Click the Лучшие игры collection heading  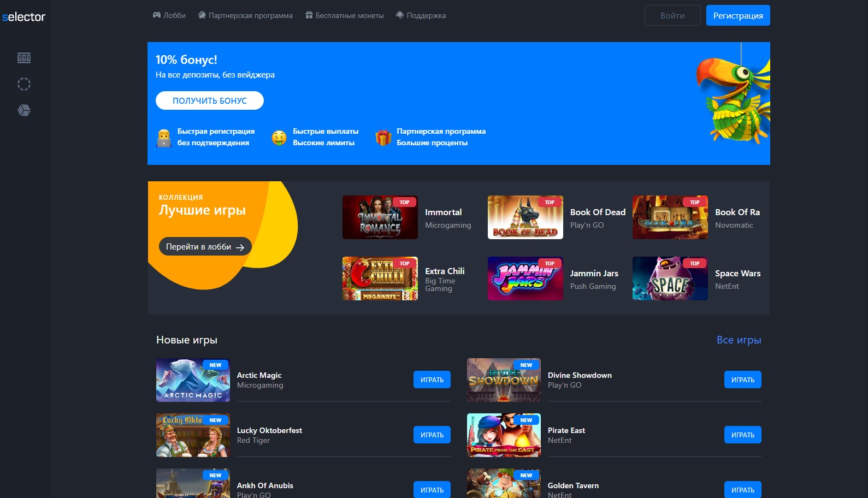point(202,210)
